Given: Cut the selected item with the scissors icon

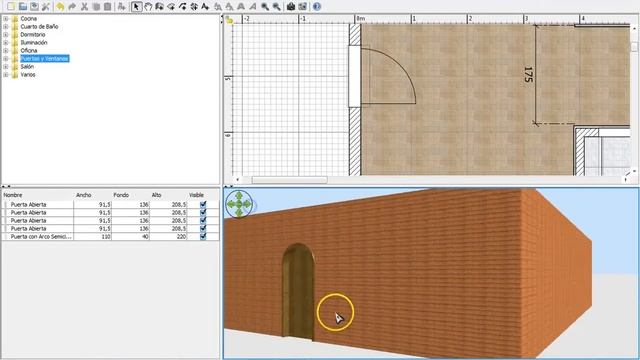Looking at the screenshot, I should [x=84, y=7].
